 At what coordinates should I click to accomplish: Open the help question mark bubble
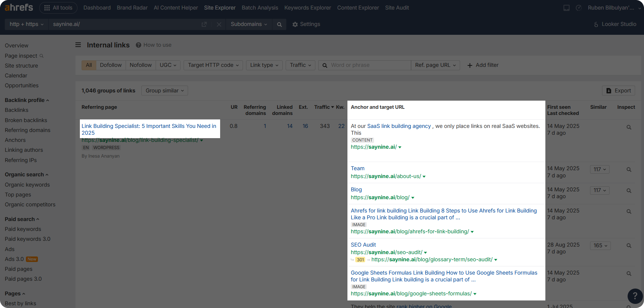pyautogui.click(x=635, y=296)
